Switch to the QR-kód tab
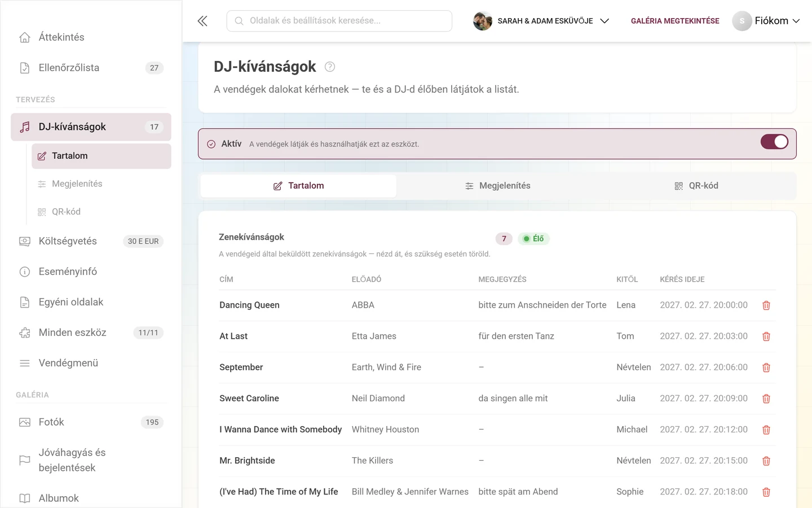The height and width of the screenshot is (508, 812). point(696,186)
